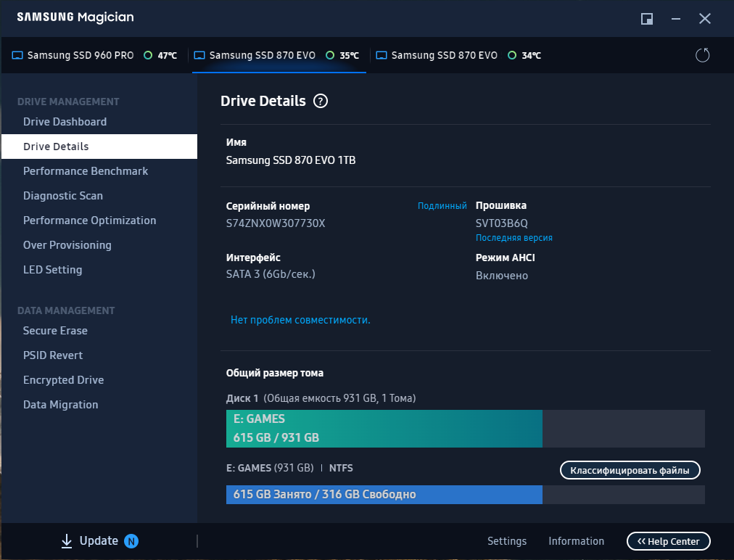Screen dimensions: 734x560
Task: Click the Подлинный authenticity link
Action: 442,205
